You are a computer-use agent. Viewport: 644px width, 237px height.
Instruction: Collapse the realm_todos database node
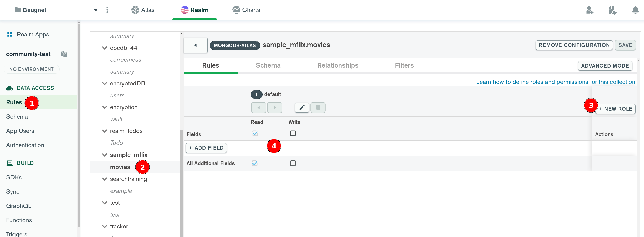pyautogui.click(x=105, y=131)
